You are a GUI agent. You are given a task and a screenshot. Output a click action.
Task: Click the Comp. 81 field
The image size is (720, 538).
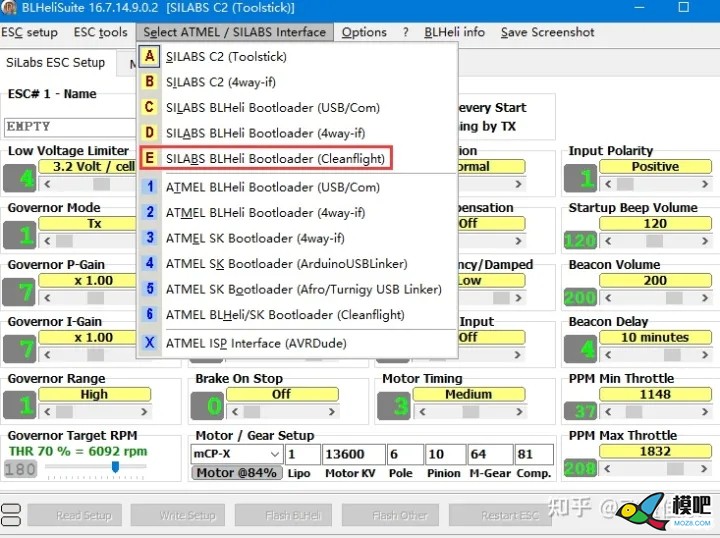pyautogui.click(x=534, y=454)
